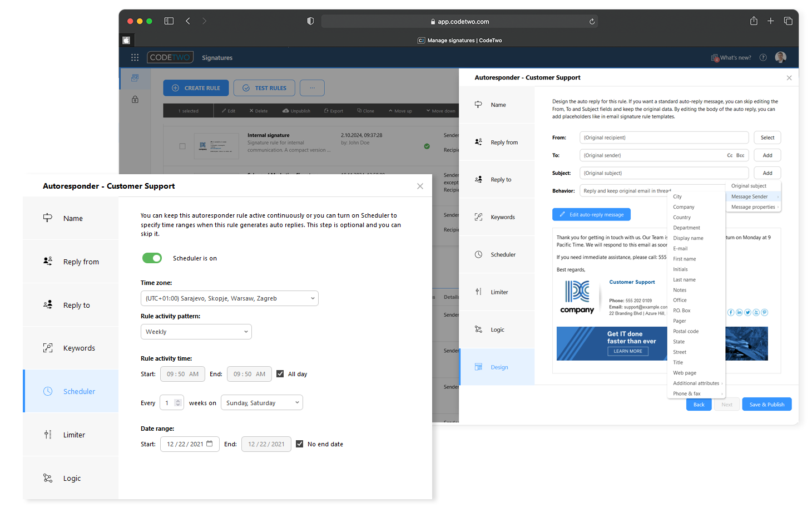
Task: Click the Back button in the Design panel
Action: point(699,405)
